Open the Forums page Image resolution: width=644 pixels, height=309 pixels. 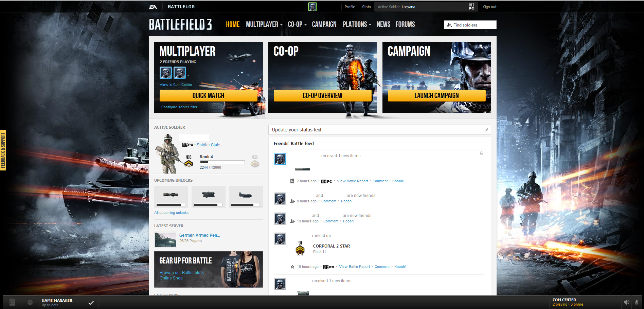[x=405, y=24]
